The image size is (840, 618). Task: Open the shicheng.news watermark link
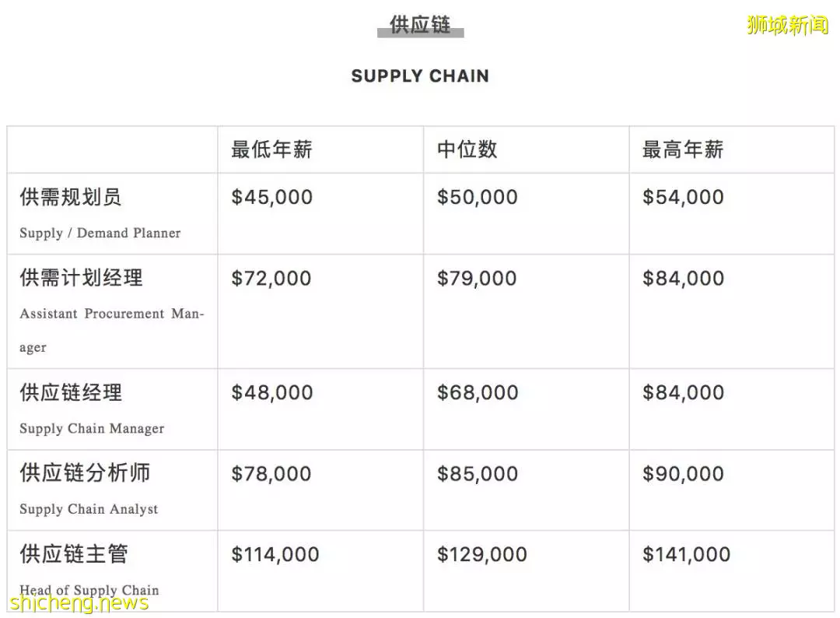click(x=79, y=602)
